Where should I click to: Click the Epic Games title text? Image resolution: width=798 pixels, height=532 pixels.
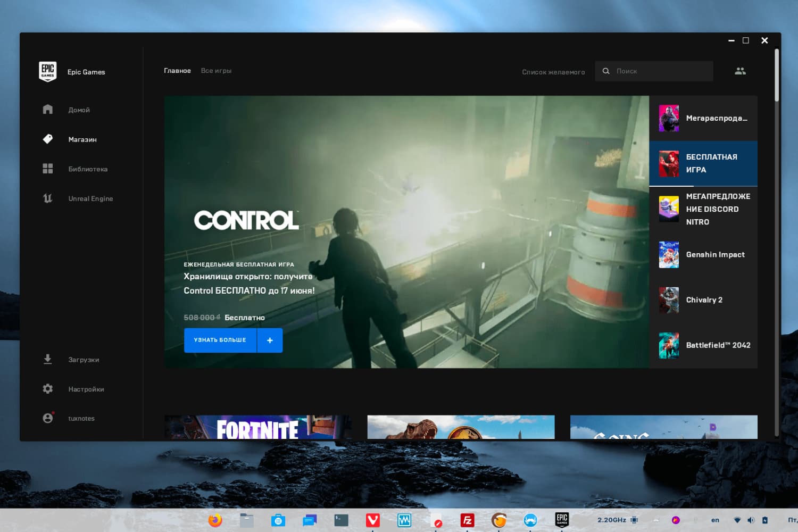86,72
